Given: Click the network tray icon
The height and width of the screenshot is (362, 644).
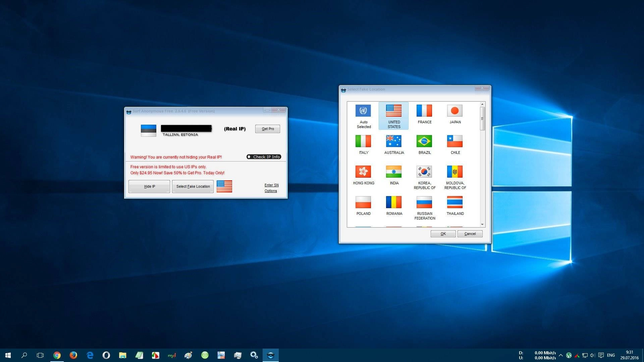Looking at the screenshot, I should point(585,355).
